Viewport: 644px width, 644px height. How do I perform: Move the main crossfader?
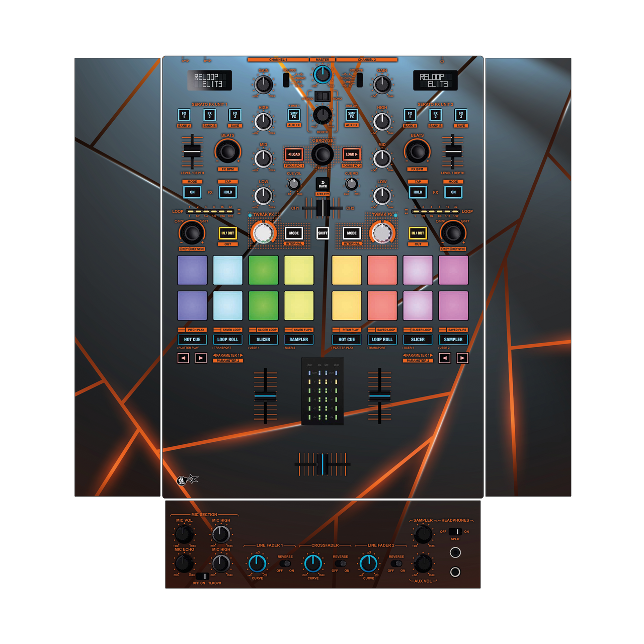pyautogui.click(x=323, y=464)
